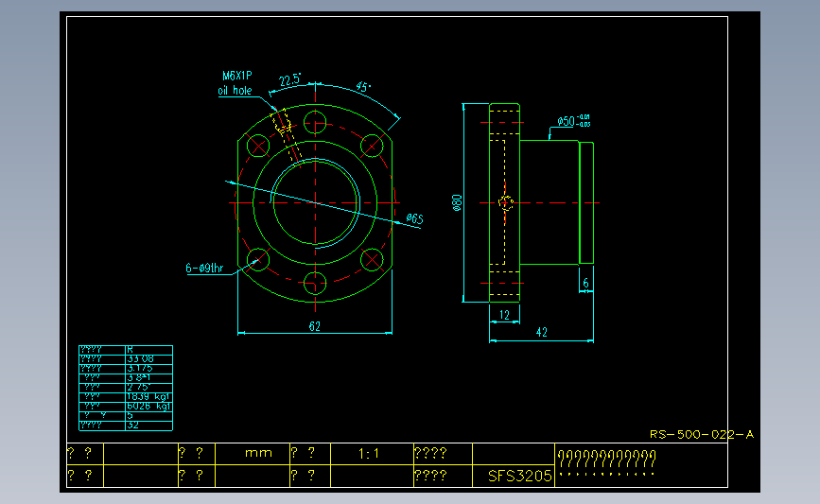Viewport: 820px width, 504px height.
Task: Pick the 'Ø80' flange diameter dimension
Action: coord(457,203)
